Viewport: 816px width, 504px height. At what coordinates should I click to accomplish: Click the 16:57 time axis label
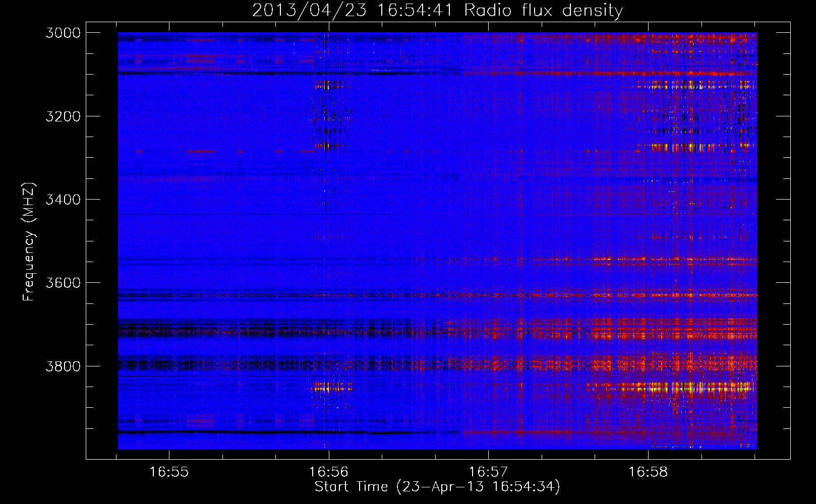[488, 472]
